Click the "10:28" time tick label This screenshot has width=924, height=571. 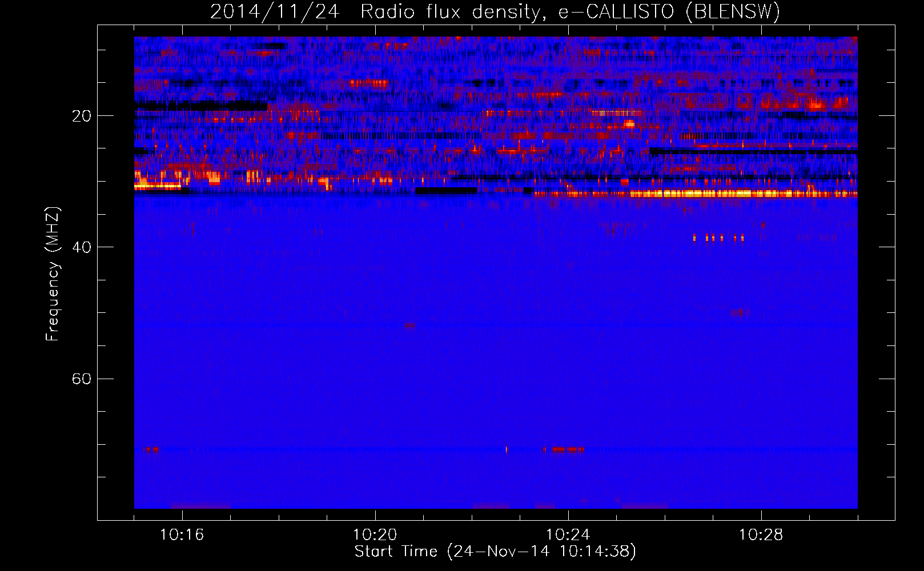(761, 535)
